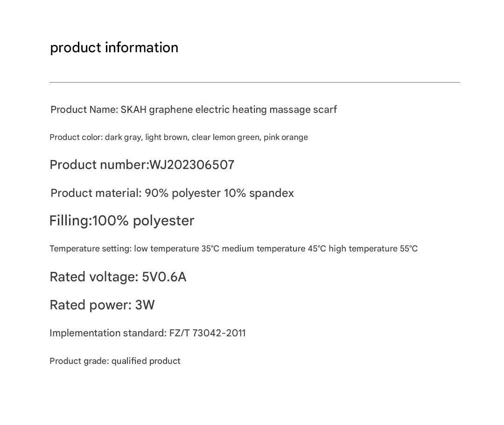Viewport: 504px width, 425px height.
Task: Click the text "electric heating massage scarf"
Action: (x=266, y=110)
